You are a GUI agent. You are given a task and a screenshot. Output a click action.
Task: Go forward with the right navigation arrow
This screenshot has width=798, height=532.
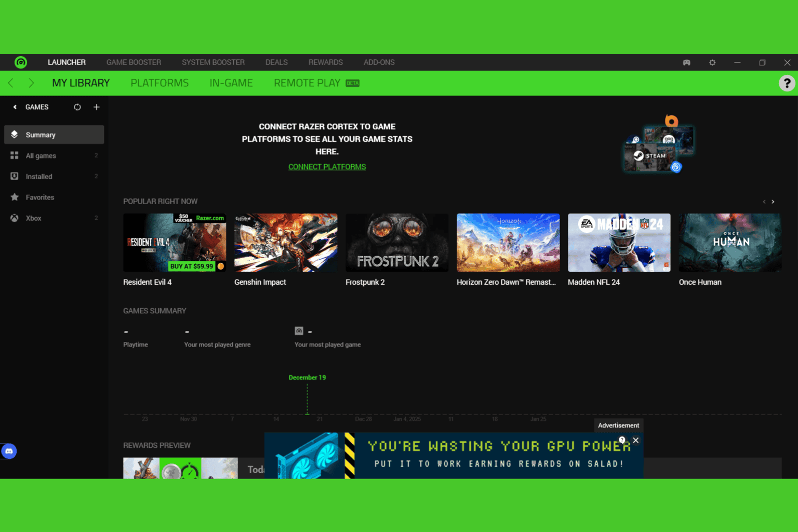(x=31, y=83)
